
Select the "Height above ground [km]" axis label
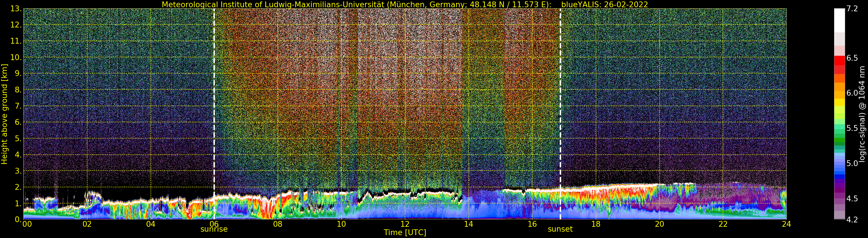4,114
